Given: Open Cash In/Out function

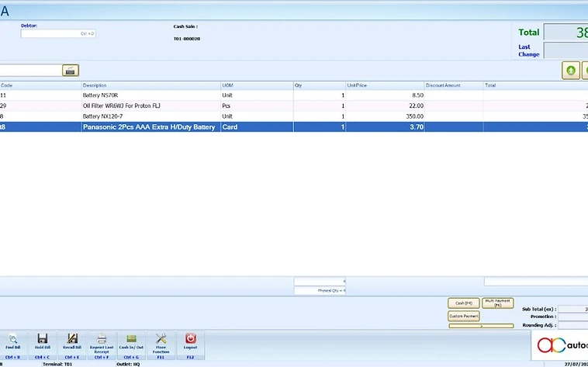Looking at the screenshot, I should (x=131, y=345).
